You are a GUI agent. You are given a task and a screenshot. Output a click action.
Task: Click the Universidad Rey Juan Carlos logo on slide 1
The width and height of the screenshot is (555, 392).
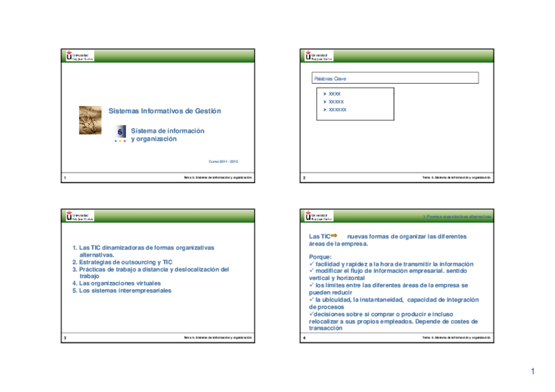click(80, 56)
